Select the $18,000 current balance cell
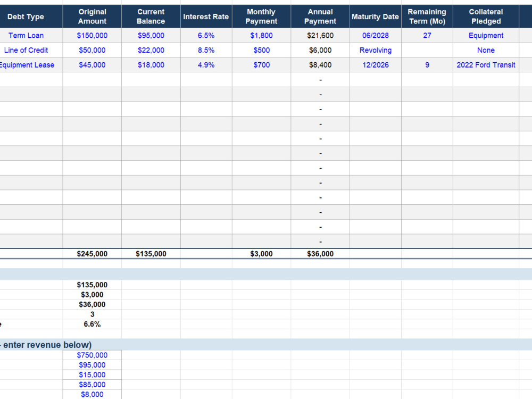 [x=151, y=65]
